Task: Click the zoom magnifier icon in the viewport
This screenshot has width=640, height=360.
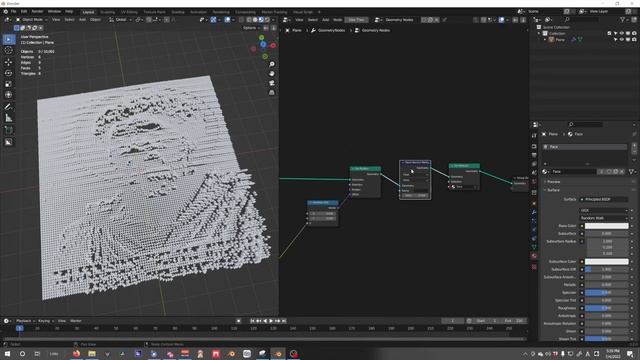Action: [x=272, y=64]
